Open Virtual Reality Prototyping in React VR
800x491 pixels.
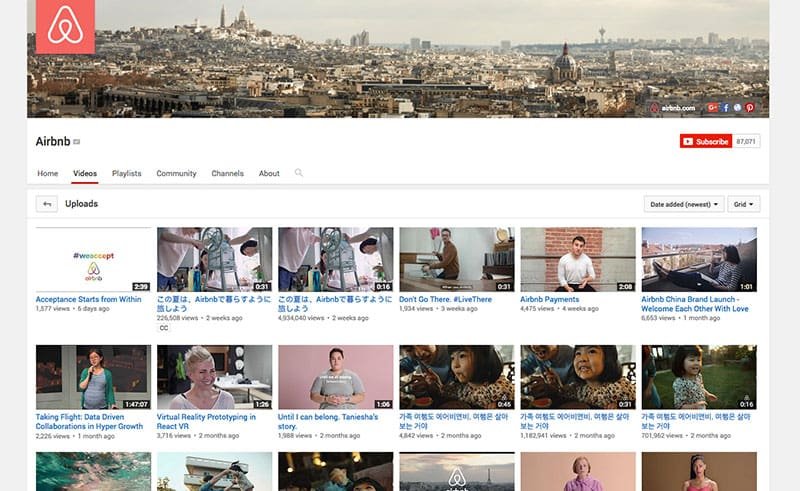click(206, 422)
